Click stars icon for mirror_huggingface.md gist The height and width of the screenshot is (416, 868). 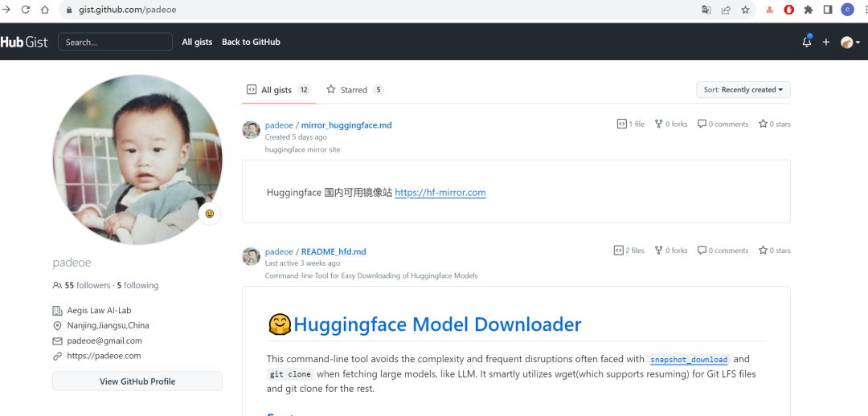point(763,124)
